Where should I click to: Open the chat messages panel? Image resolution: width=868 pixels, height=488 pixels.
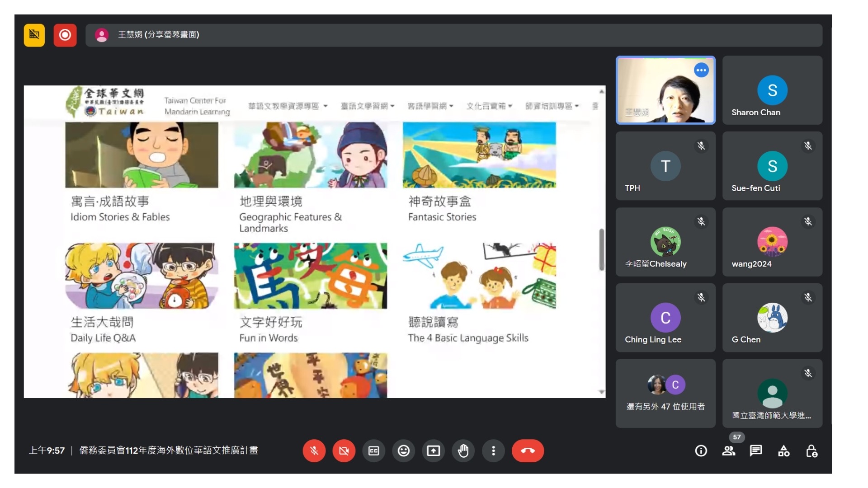pos(756,450)
